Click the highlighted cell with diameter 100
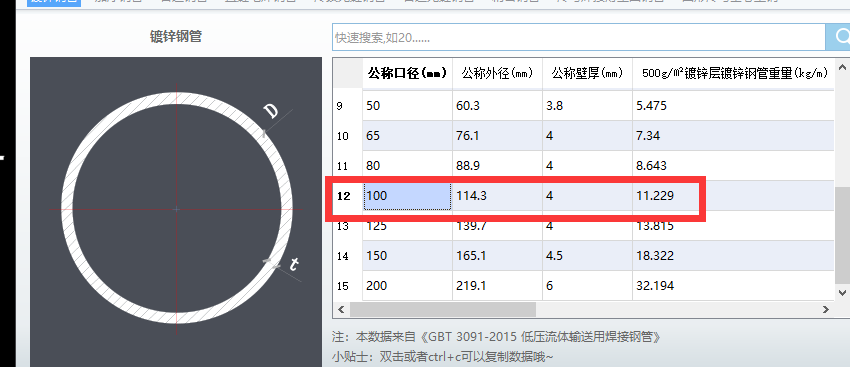This screenshot has height=367, width=850. (x=407, y=196)
